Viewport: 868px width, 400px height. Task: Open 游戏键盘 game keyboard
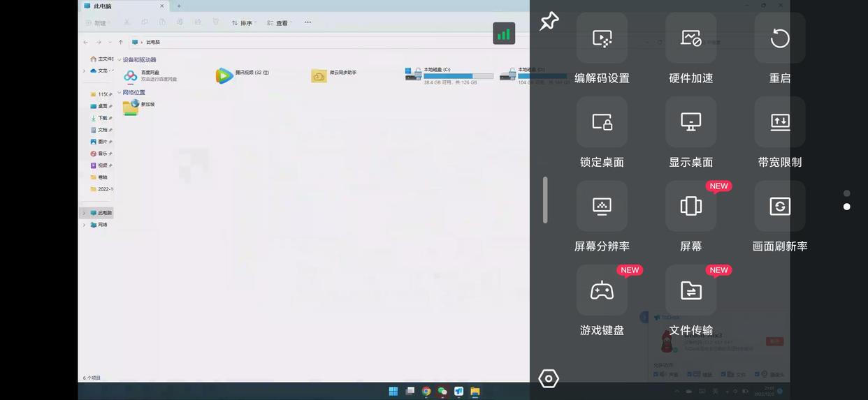(x=602, y=290)
